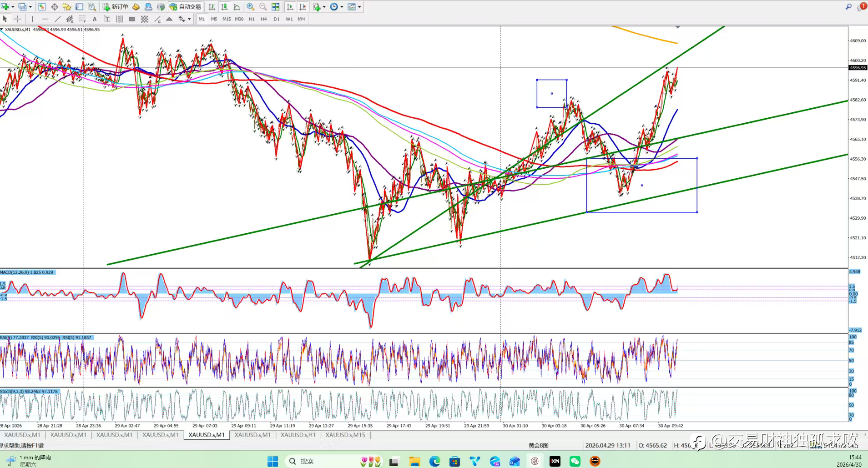Expand the periodicity clock dropdown arrow
Image resolution: width=868 pixels, height=468 pixels.
click(342, 7)
